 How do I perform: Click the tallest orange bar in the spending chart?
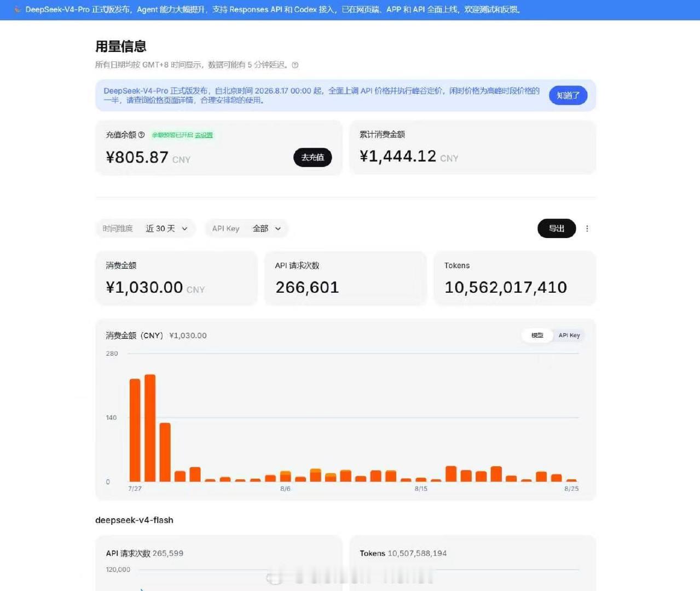click(x=150, y=428)
